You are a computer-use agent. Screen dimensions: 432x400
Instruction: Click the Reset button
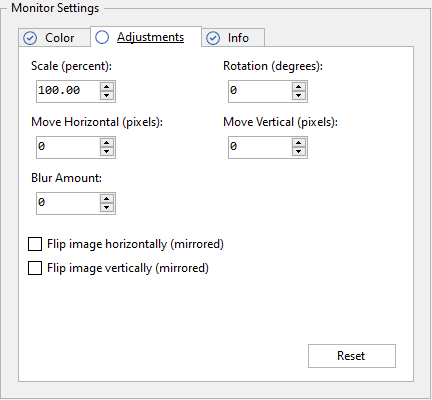352,356
